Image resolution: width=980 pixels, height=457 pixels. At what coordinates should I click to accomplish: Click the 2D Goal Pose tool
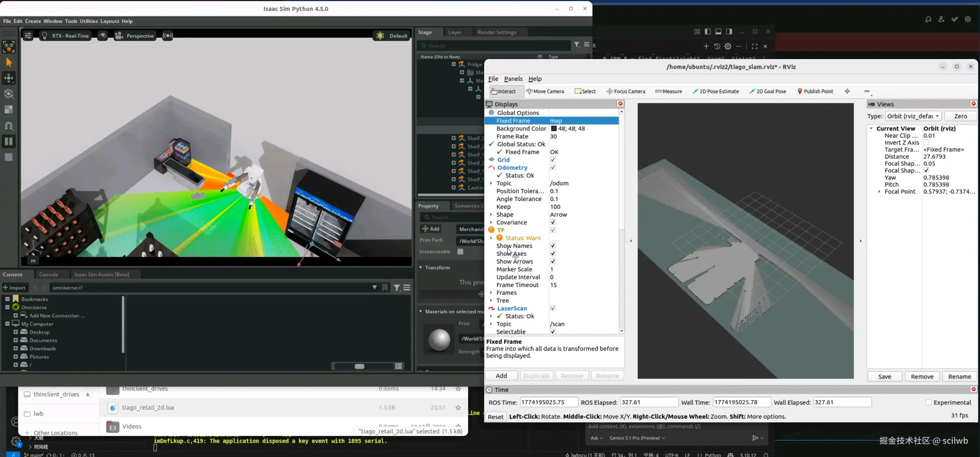(768, 91)
